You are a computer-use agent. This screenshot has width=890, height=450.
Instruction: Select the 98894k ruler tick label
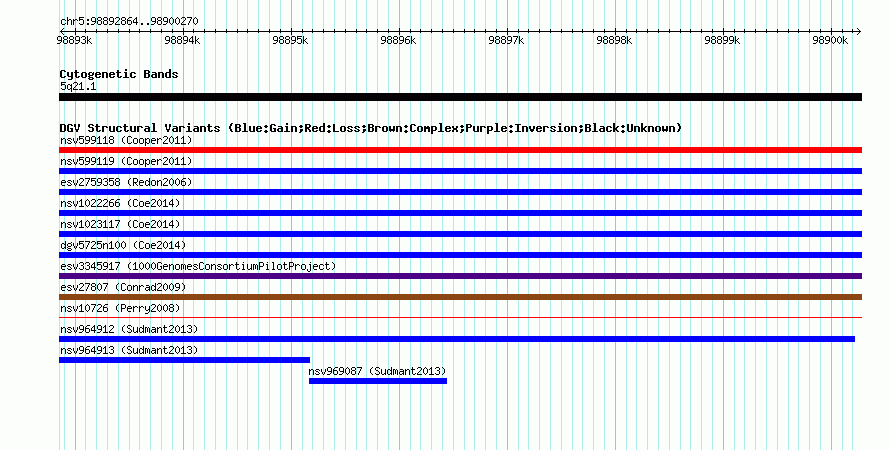click(x=182, y=40)
